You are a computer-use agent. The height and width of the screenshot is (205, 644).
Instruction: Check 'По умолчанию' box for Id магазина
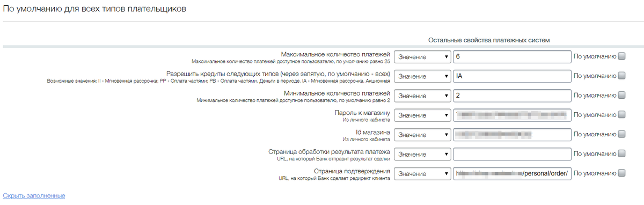click(621, 134)
